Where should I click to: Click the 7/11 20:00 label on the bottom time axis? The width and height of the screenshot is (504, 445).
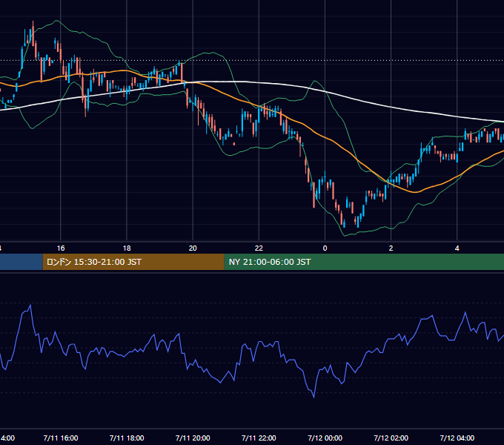[193, 438]
